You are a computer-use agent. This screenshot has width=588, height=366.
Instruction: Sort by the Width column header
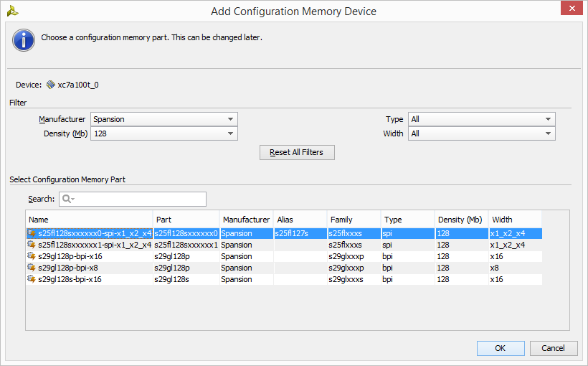pyautogui.click(x=516, y=220)
